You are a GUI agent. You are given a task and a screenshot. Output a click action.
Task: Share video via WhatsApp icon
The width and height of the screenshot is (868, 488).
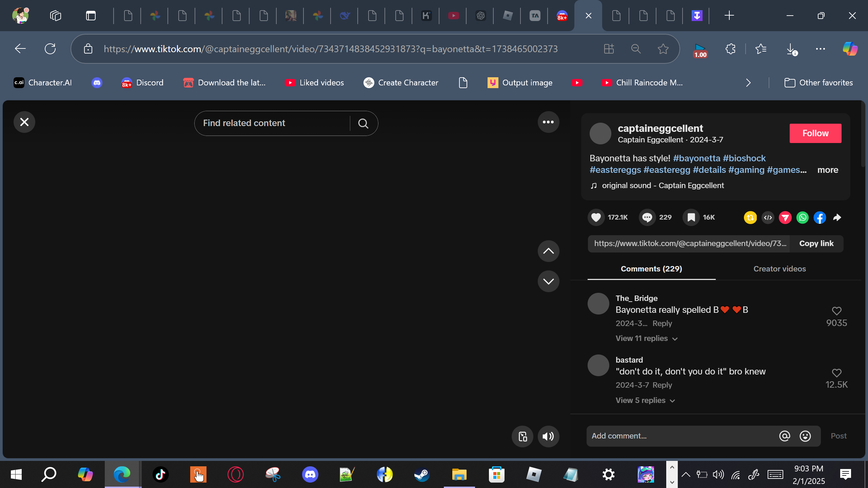click(x=802, y=218)
